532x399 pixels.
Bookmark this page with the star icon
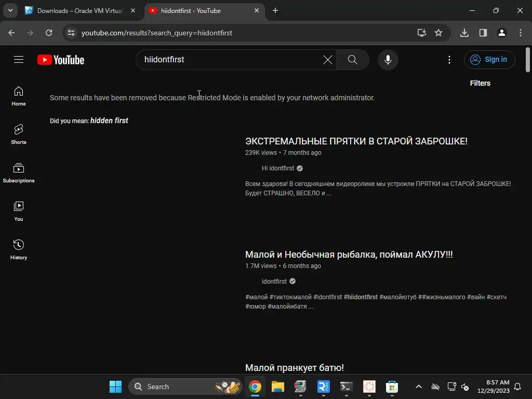pos(438,33)
